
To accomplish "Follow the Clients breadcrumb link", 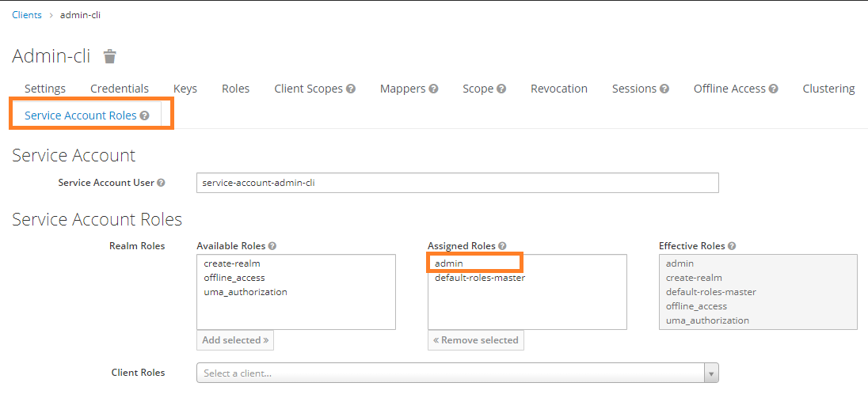I will [27, 15].
